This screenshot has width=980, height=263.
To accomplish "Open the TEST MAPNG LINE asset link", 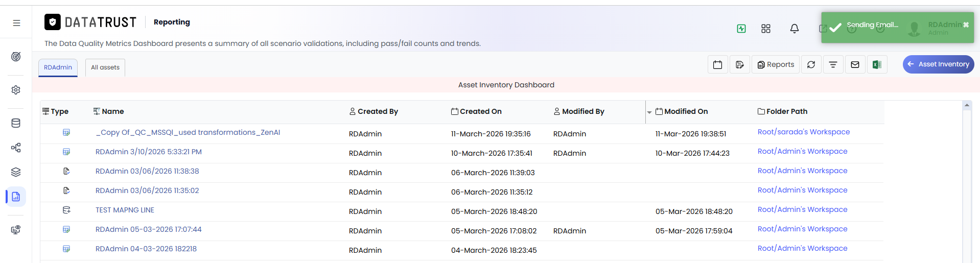I will coord(125,210).
